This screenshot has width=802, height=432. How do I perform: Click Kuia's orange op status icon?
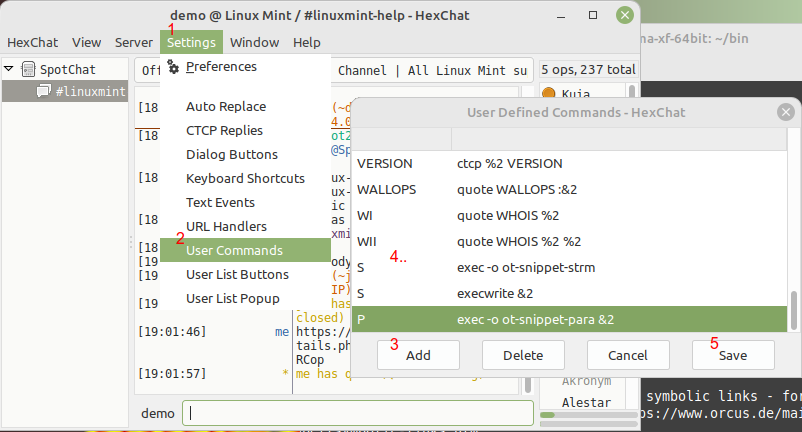pyautogui.click(x=548, y=93)
